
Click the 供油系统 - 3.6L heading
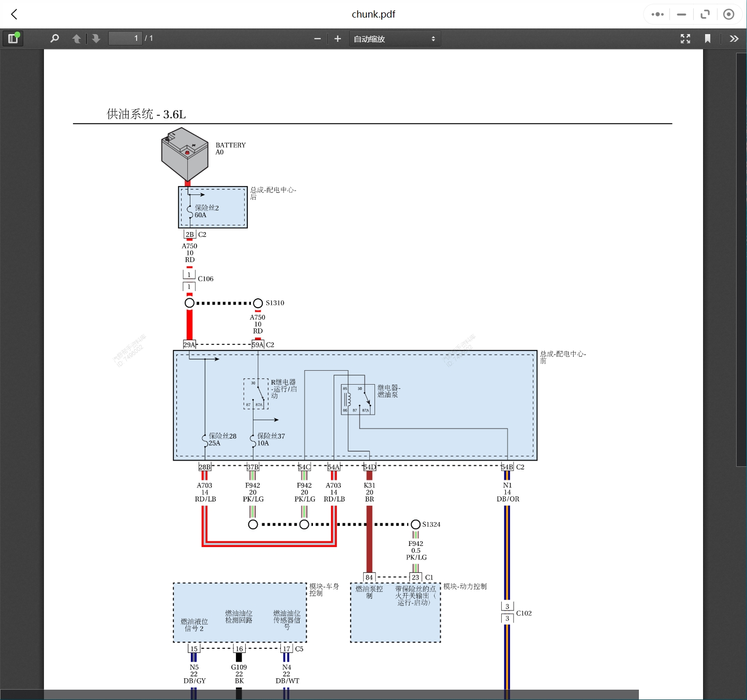(x=146, y=114)
